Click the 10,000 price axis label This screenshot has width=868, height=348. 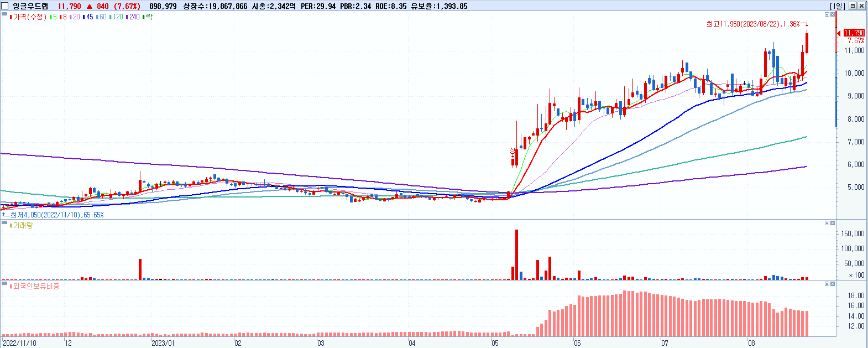[x=855, y=73]
